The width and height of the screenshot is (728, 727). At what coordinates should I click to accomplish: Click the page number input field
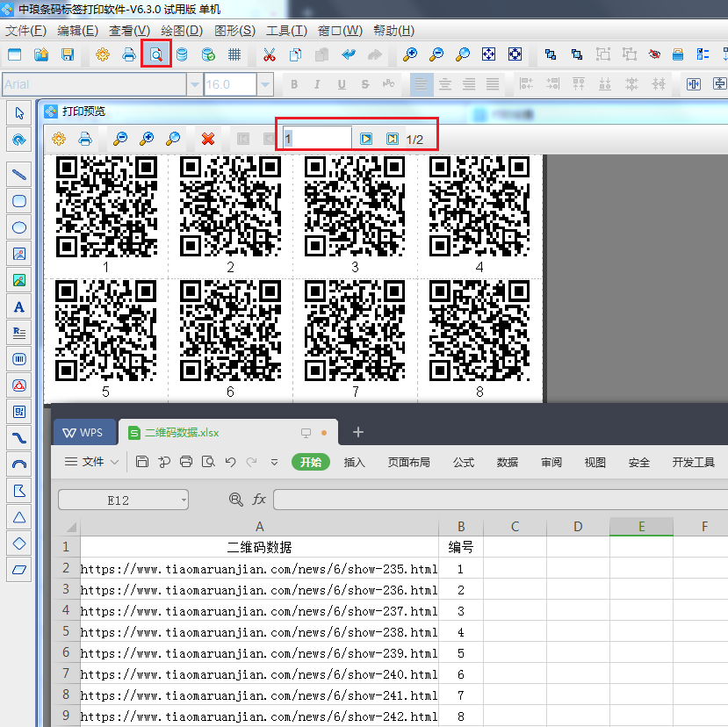pyautogui.click(x=317, y=139)
